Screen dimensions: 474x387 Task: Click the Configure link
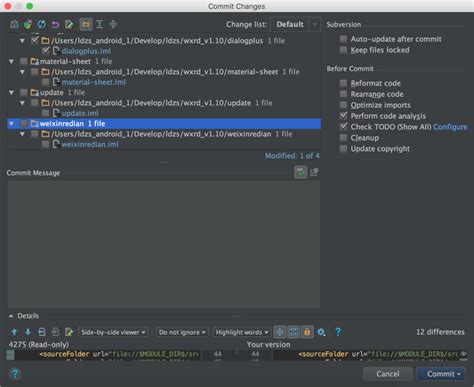click(450, 127)
